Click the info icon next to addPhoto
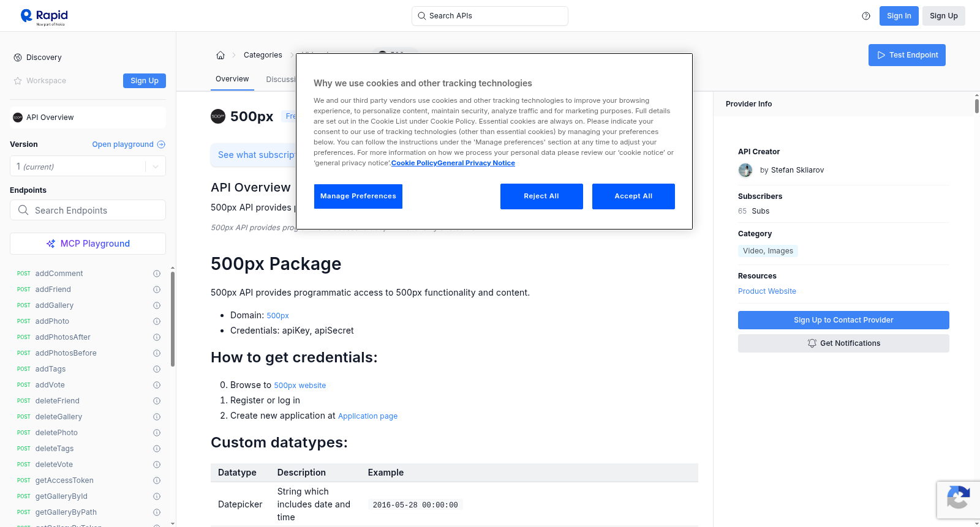The width and height of the screenshot is (980, 527). pos(157,321)
